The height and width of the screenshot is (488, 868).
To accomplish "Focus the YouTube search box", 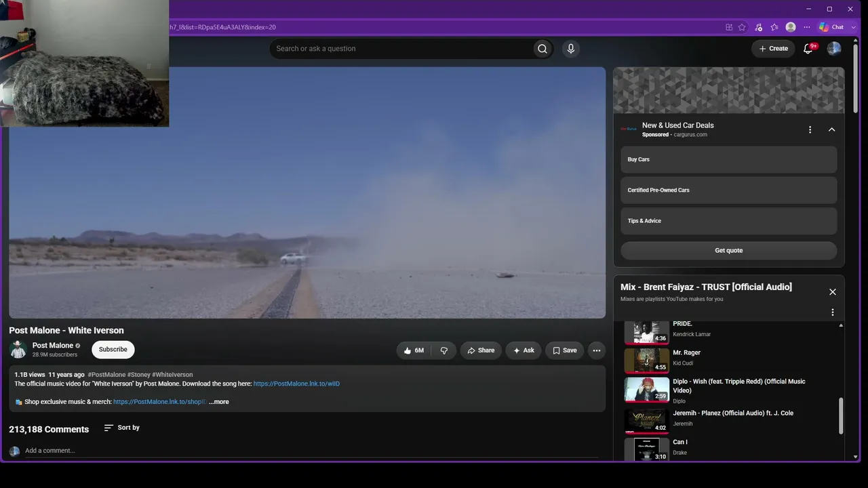I will click(401, 49).
